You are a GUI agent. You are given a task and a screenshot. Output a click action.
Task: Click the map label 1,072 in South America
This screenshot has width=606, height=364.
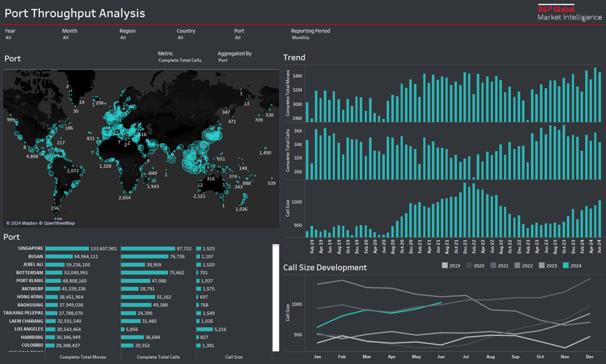point(73,171)
